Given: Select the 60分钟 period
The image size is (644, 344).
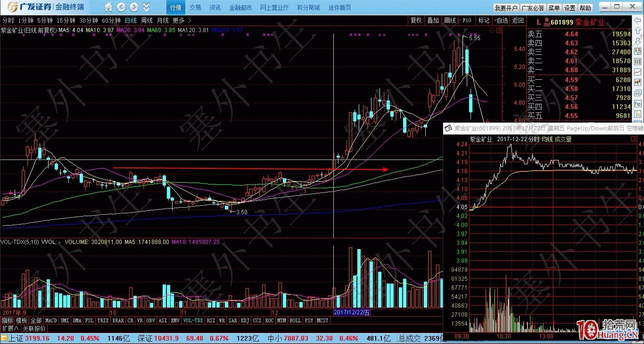Looking at the screenshot, I should [111, 21].
